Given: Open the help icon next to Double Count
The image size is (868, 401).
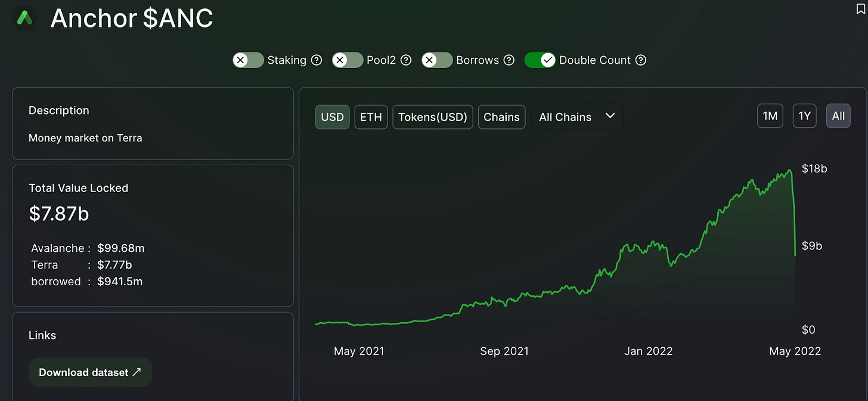Looking at the screenshot, I should (641, 60).
